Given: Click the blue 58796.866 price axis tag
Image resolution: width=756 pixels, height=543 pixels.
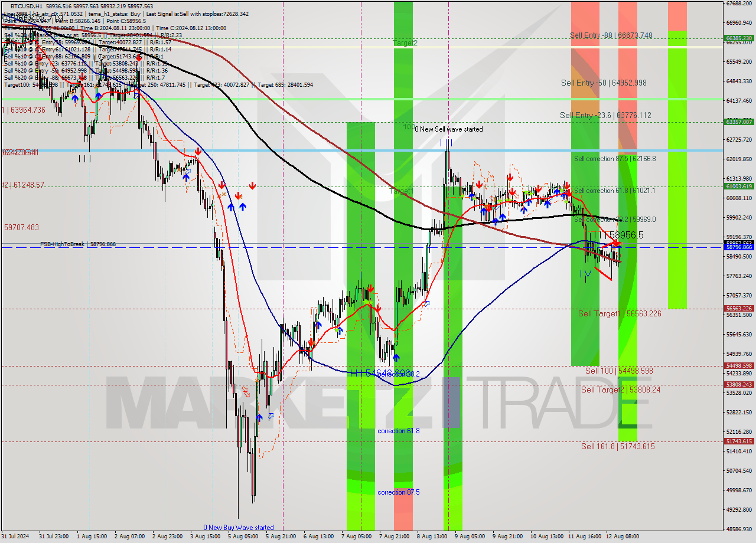Looking at the screenshot, I should pyautogui.click(x=739, y=247).
